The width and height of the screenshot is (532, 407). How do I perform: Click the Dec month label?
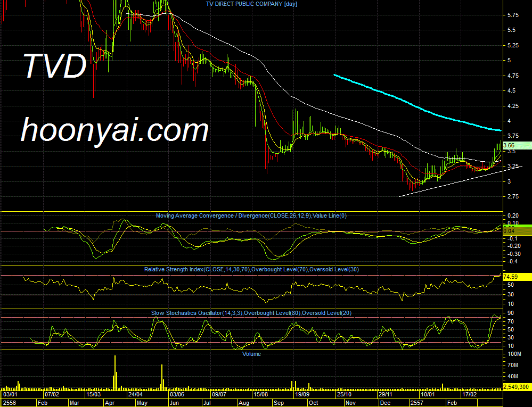tap(386, 403)
